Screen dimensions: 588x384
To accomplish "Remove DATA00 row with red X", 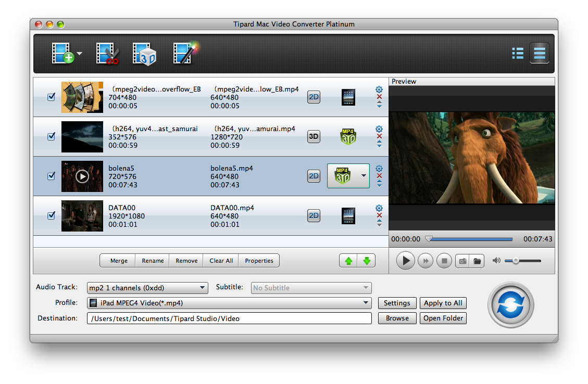I will click(x=379, y=215).
